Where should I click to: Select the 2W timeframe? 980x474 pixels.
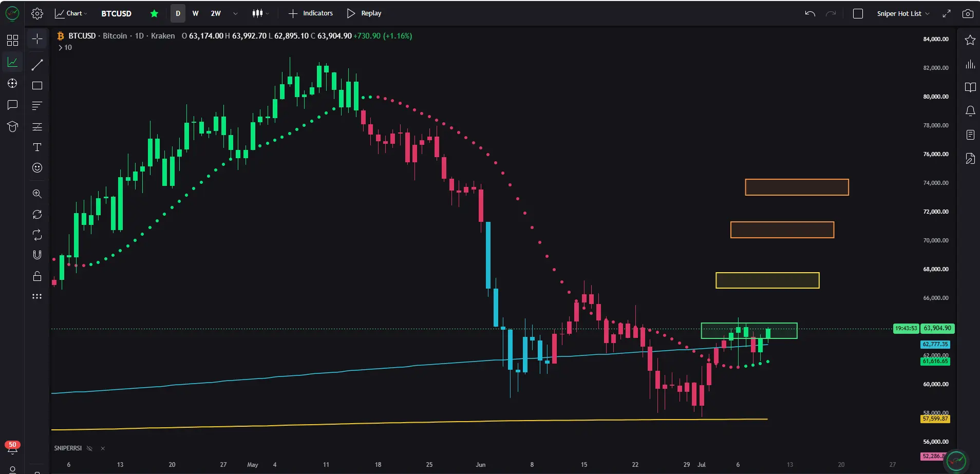[216, 13]
